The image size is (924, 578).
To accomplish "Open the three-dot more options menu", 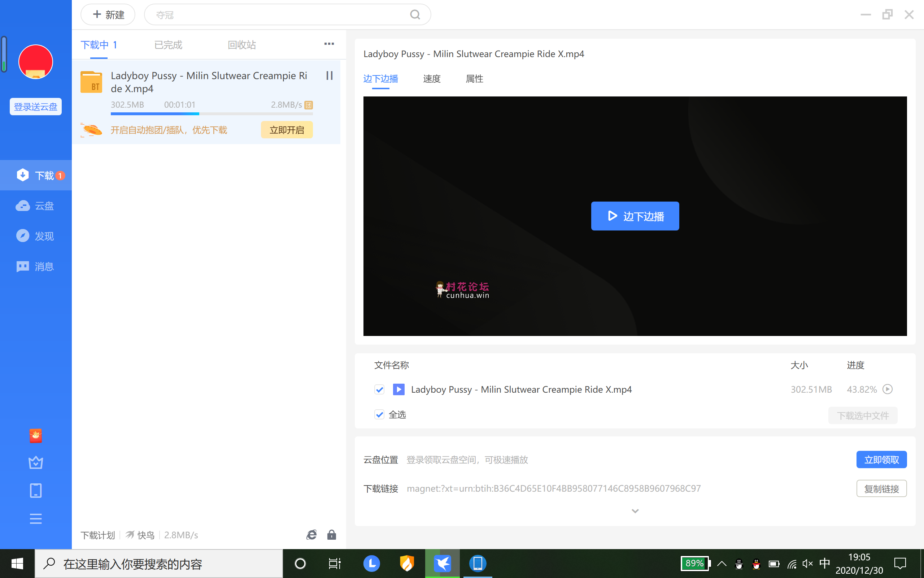I will 329,44.
